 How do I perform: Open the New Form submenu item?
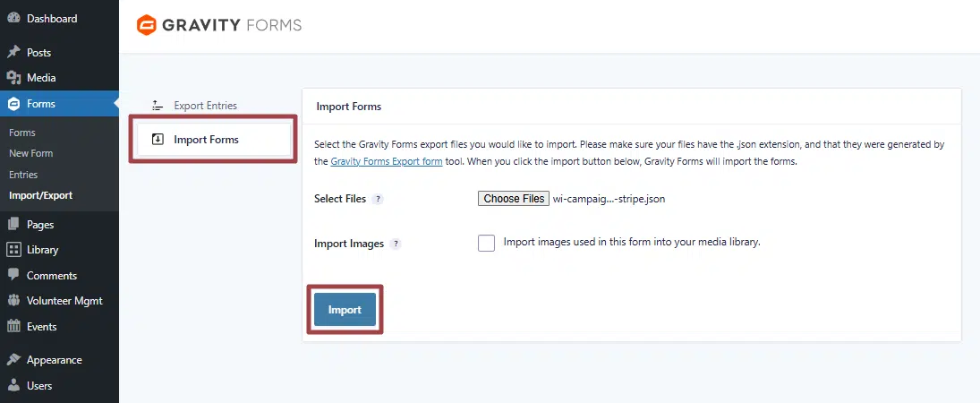click(x=30, y=153)
